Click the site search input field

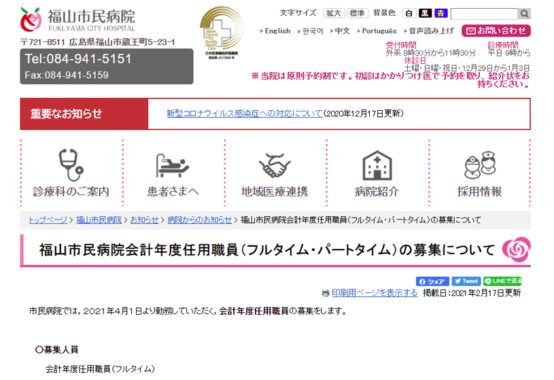tap(484, 14)
